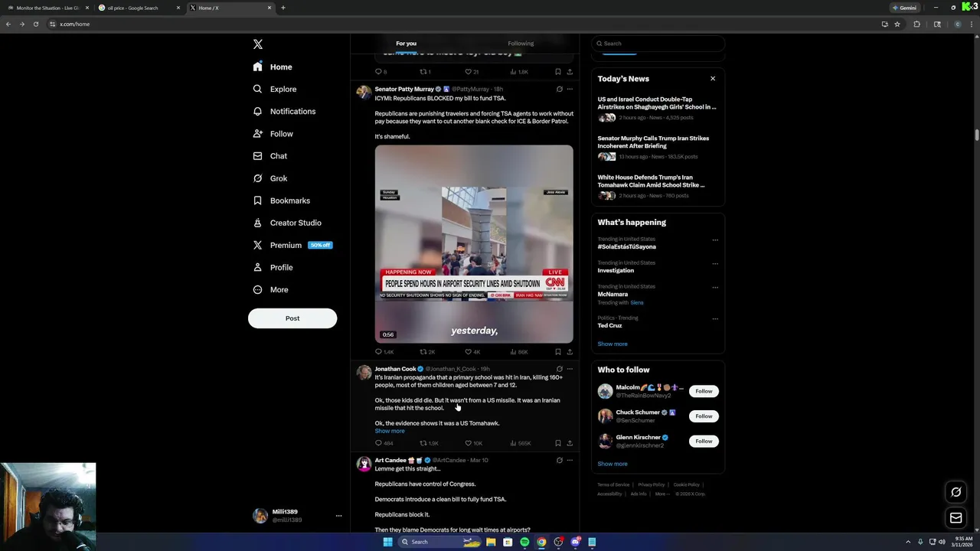Open White House Defends Trump's Iran story
Image resolution: width=980 pixels, height=551 pixels.
click(x=658, y=187)
